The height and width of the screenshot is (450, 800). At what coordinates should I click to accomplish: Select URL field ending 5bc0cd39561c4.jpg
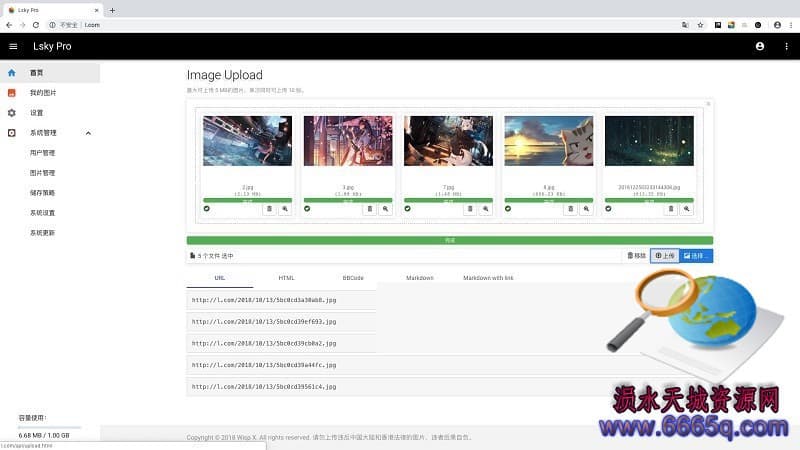point(398,387)
